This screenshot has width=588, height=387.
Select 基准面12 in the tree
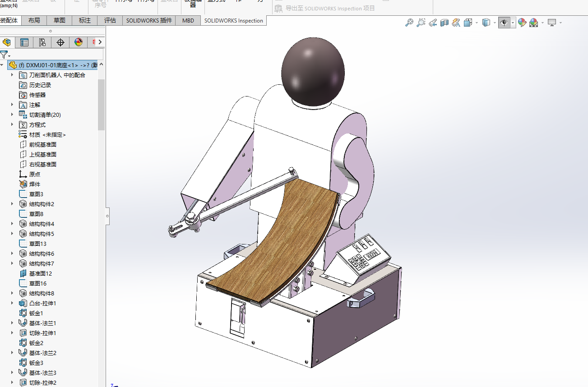pos(41,273)
